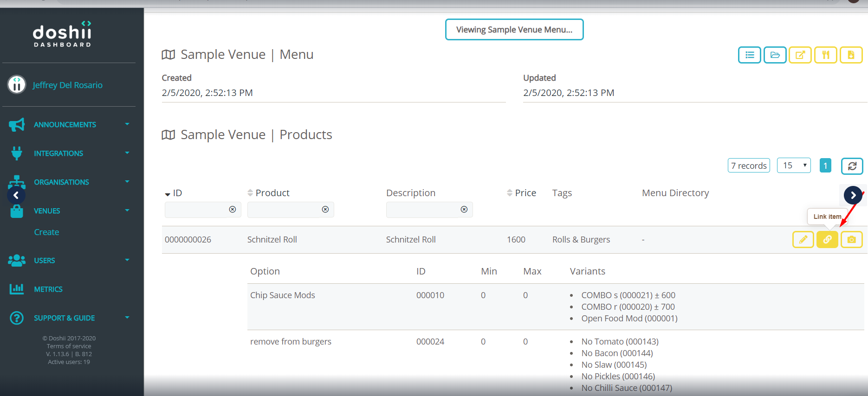
Task: Click No Tomato (000143) variant
Action: (x=620, y=342)
